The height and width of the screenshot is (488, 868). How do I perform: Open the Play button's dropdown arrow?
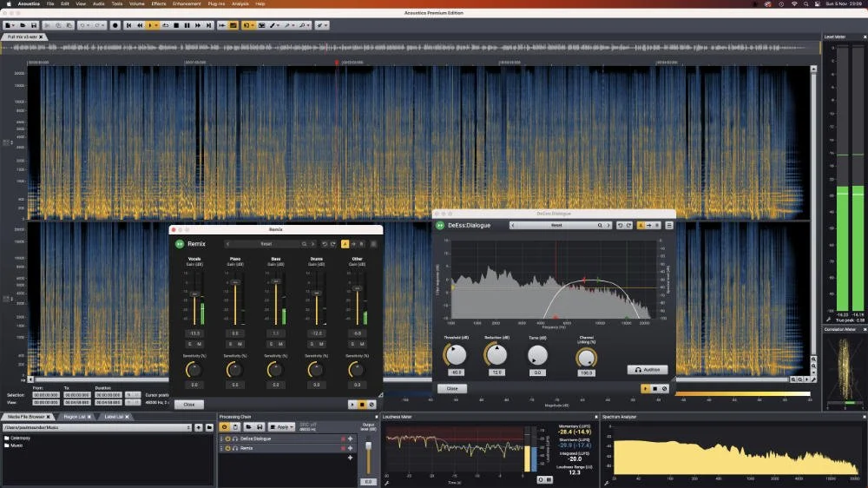pos(156,25)
